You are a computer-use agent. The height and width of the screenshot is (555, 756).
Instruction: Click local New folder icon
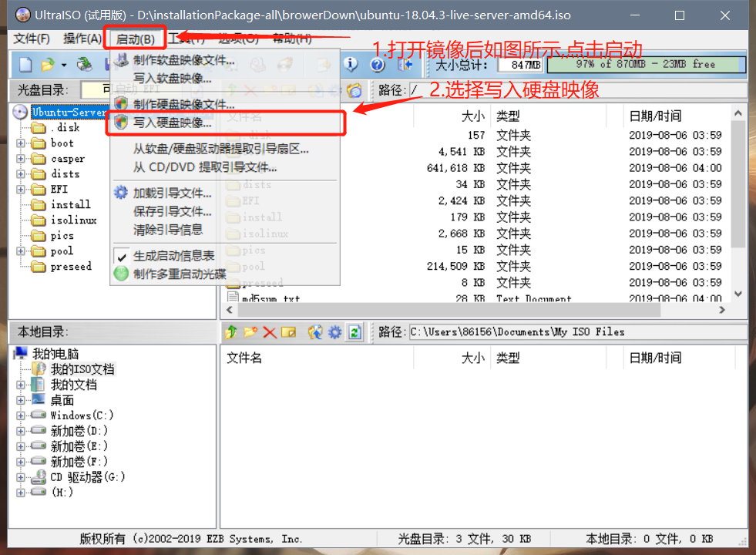[x=250, y=331]
